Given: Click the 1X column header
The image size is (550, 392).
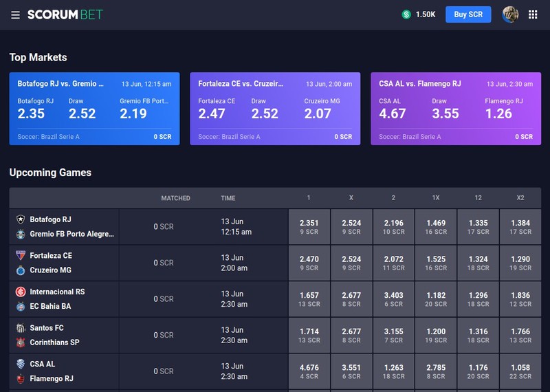Looking at the screenshot, I should (x=436, y=198).
